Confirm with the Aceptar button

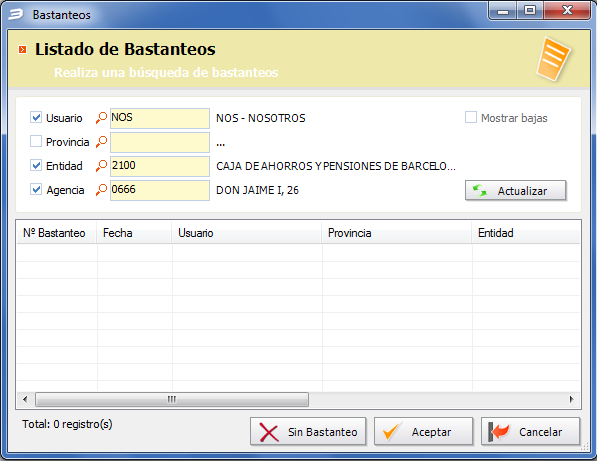423,432
